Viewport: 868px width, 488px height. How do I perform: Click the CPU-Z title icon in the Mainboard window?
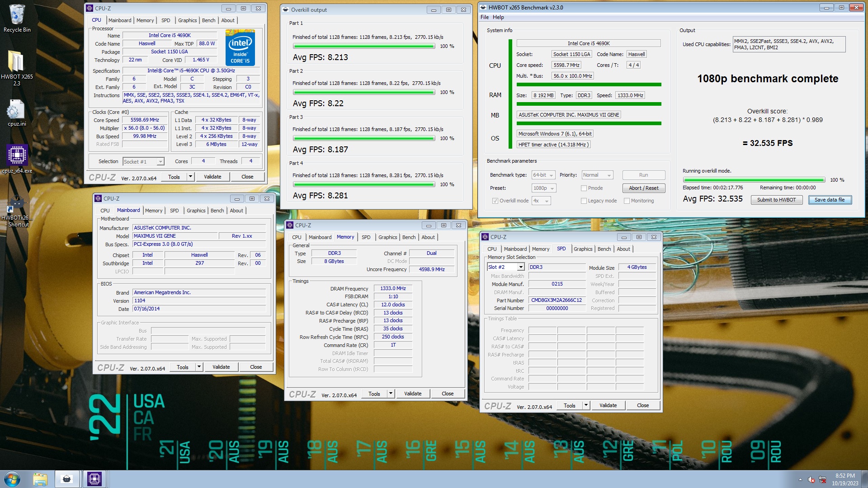(x=98, y=198)
